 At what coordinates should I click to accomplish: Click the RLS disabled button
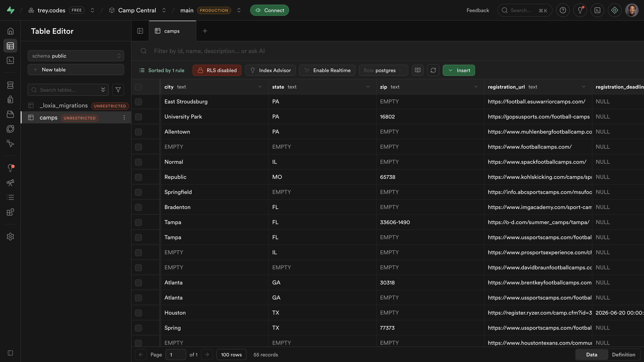pos(217,70)
